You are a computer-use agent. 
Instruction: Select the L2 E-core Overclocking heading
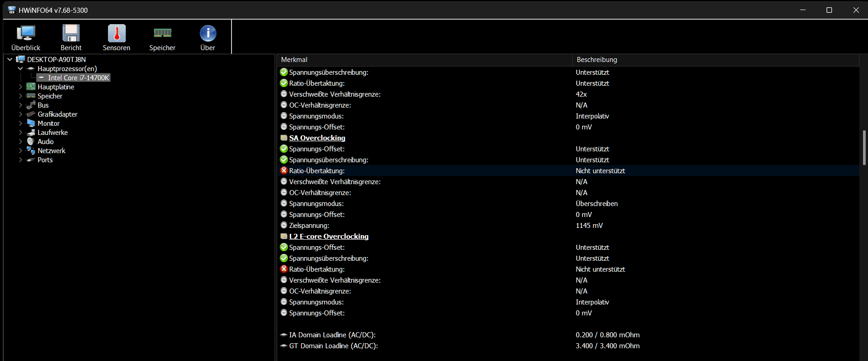(x=329, y=237)
